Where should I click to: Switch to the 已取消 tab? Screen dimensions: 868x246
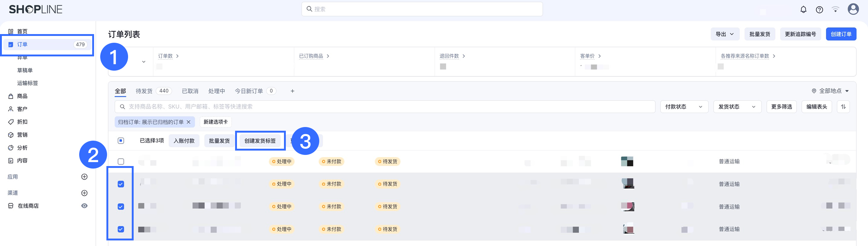coord(190,91)
